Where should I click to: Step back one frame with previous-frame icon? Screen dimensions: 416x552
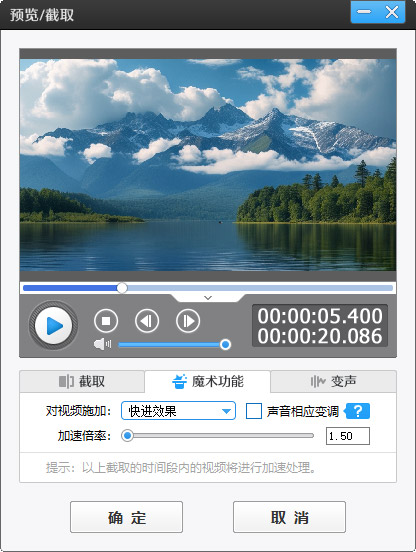click(x=147, y=321)
